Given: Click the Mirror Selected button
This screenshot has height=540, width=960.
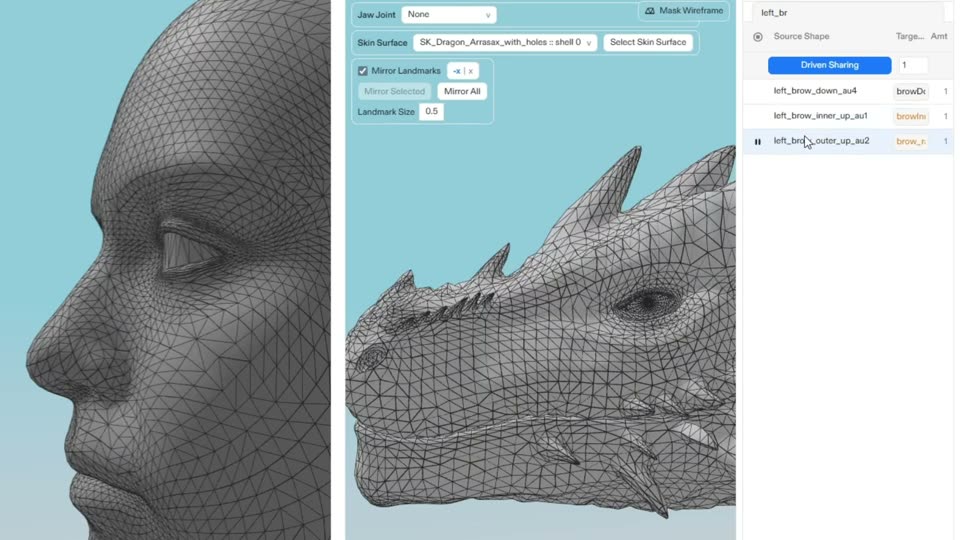Looking at the screenshot, I should pos(394,91).
